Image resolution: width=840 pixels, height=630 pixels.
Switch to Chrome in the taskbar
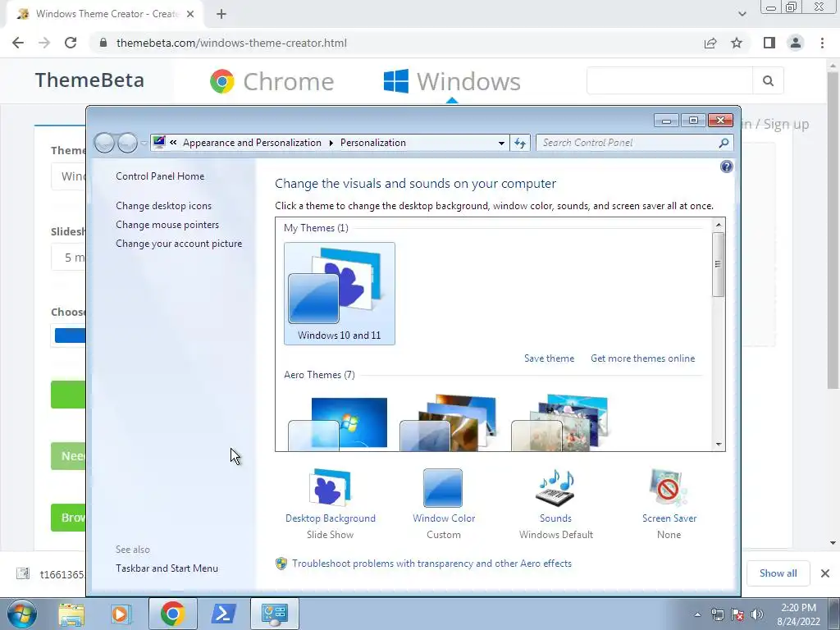pos(172,614)
